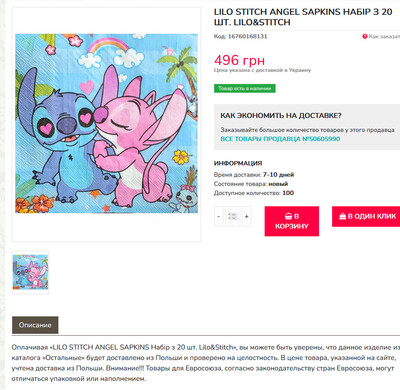The image size is (400, 390).
Task: Click 'Как экономить на доставке?' heading
Action: coord(281,116)
